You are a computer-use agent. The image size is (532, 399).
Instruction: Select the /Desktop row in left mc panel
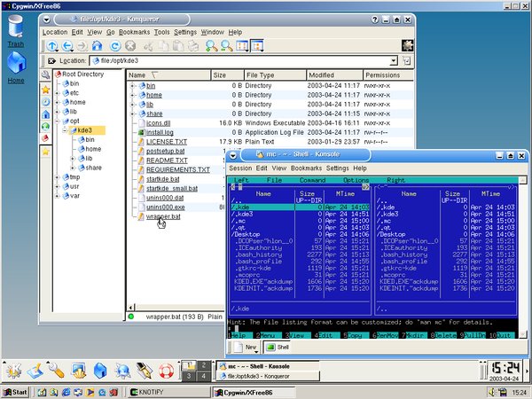pos(300,234)
